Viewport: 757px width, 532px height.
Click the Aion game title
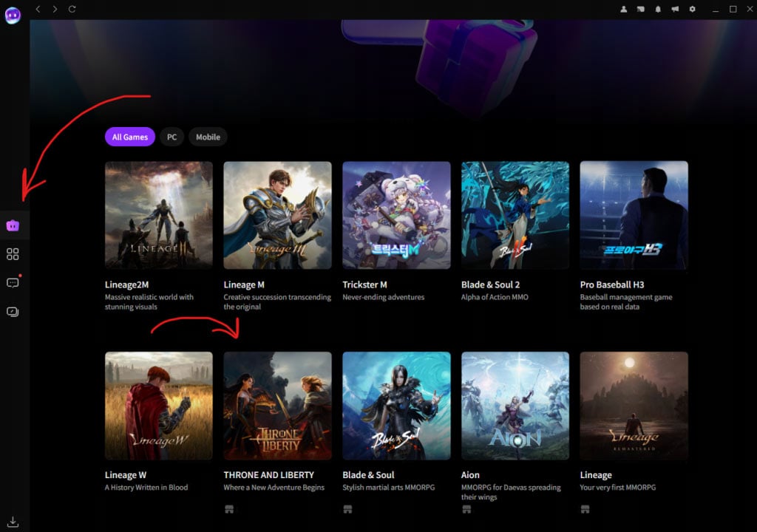470,475
